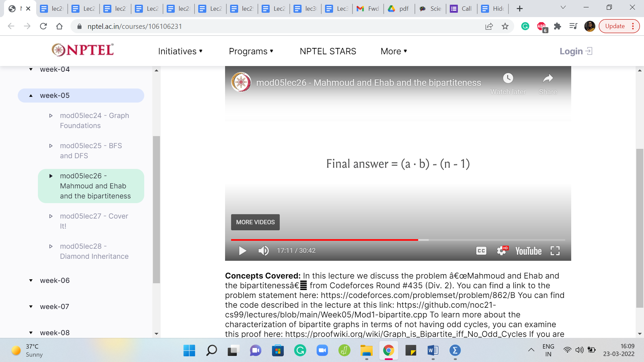Screen dimensions: 644x362
Task: Click the Watch later clock icon
Action: (508, 78)
